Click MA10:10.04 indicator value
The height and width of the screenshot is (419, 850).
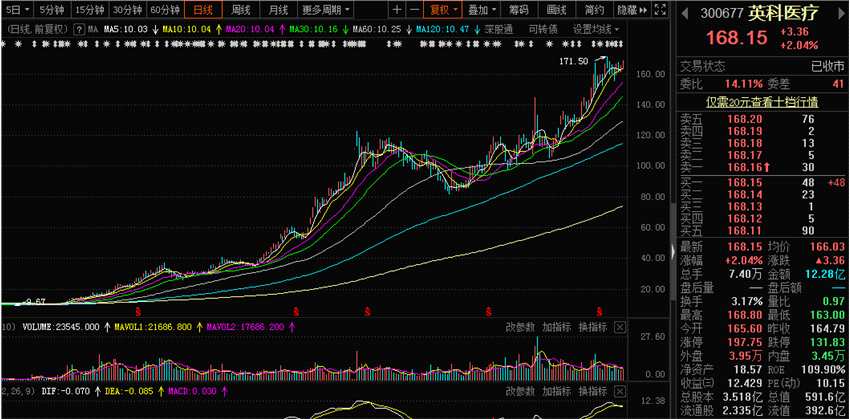tap(186, 29)
